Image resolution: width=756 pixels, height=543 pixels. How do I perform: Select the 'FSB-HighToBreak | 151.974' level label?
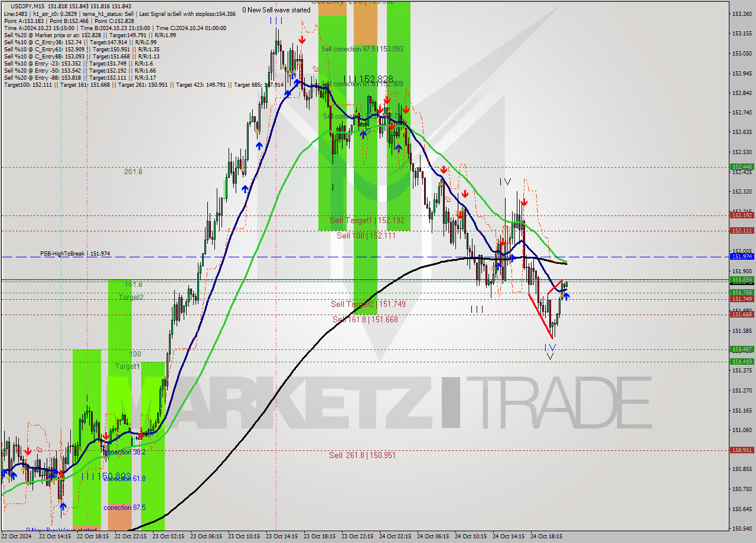[x=75, y=254]
